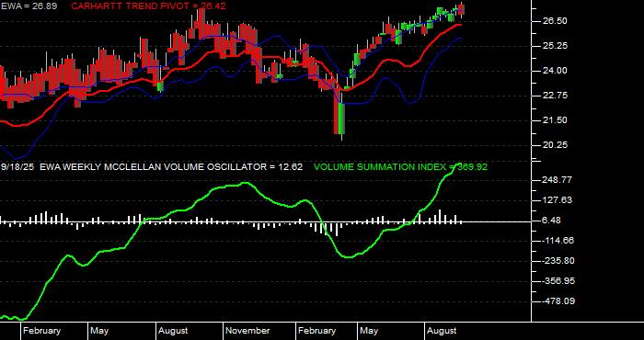The width and height of the screenshot is (644, 340).
Task: Click the 22.75 price axis label
Action: [556, 96]
